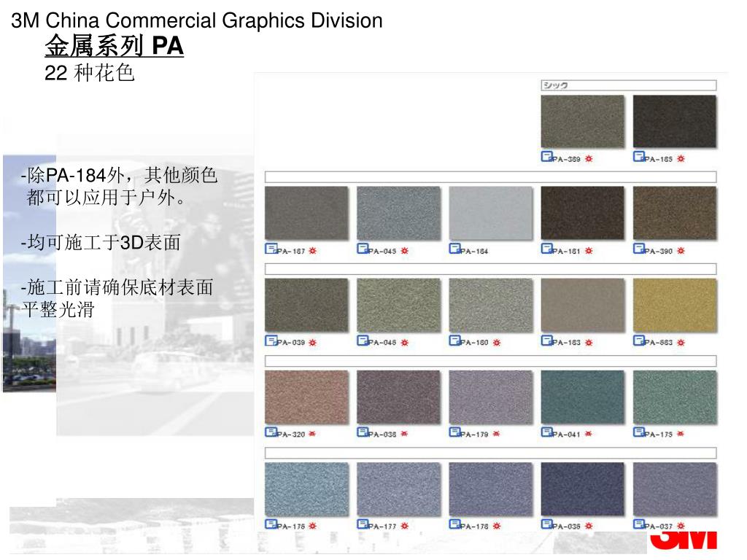The height and width of the screenshot is (560, 747).
Task: Click the red outdoor sun icon next to PA-176
Action: point(312,526)
